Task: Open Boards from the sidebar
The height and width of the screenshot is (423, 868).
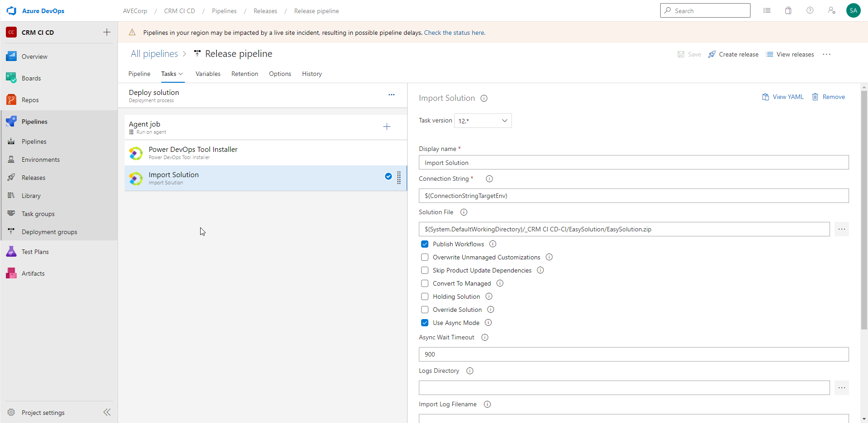Action: coord(31,78)
